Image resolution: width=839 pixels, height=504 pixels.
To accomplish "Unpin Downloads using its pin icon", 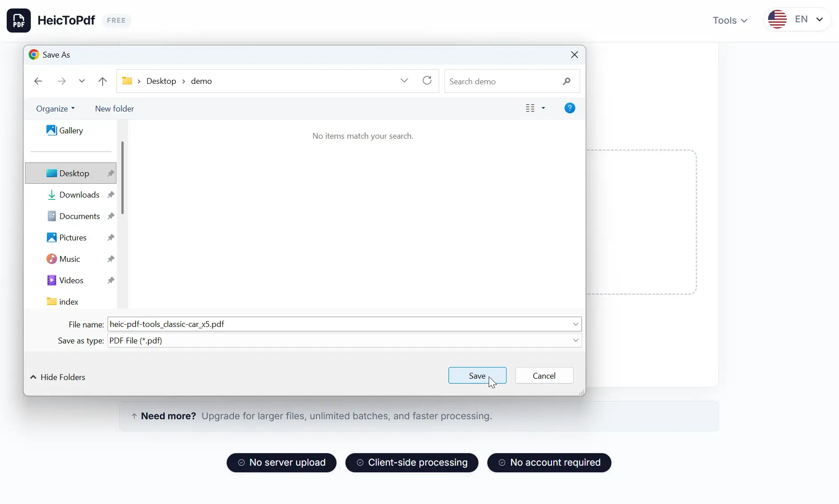I will pyautogui.click(x=111, y=194).
